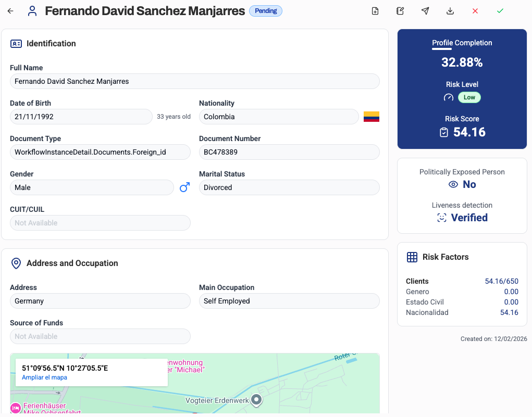
Task: Click the eye icon beside PEP status
Action: point(453,184)
